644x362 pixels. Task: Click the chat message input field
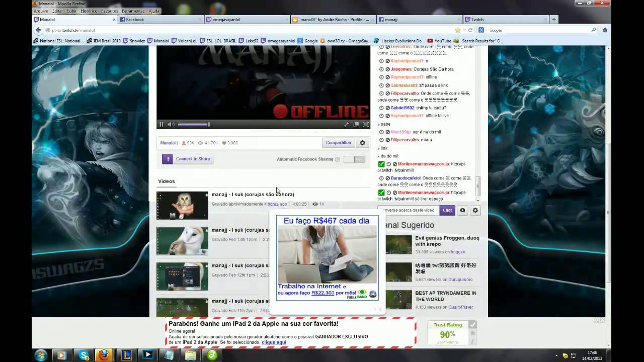point(408,210)
